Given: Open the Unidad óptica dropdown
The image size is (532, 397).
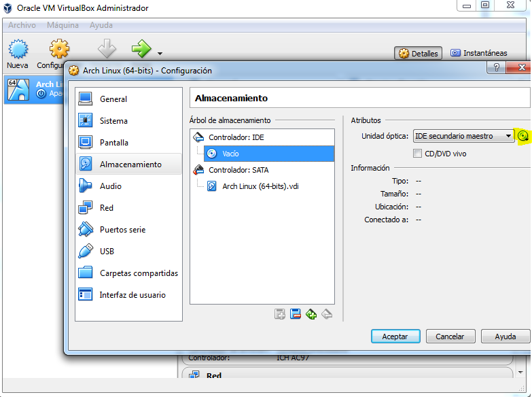Looking at the screenshot, I should tap(464, 136).
